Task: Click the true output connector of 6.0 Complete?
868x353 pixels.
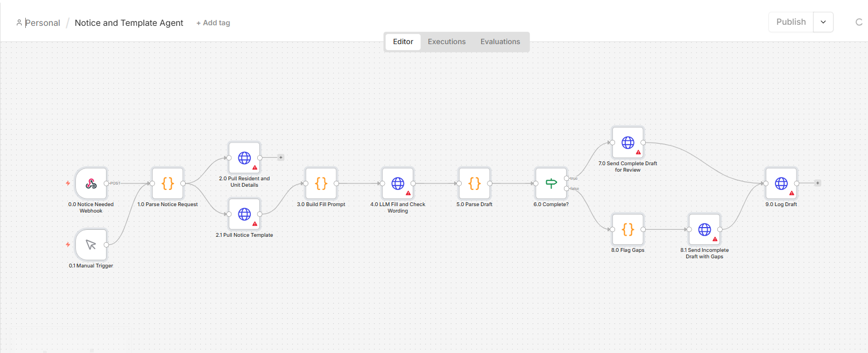Action: tap(567, 178)
